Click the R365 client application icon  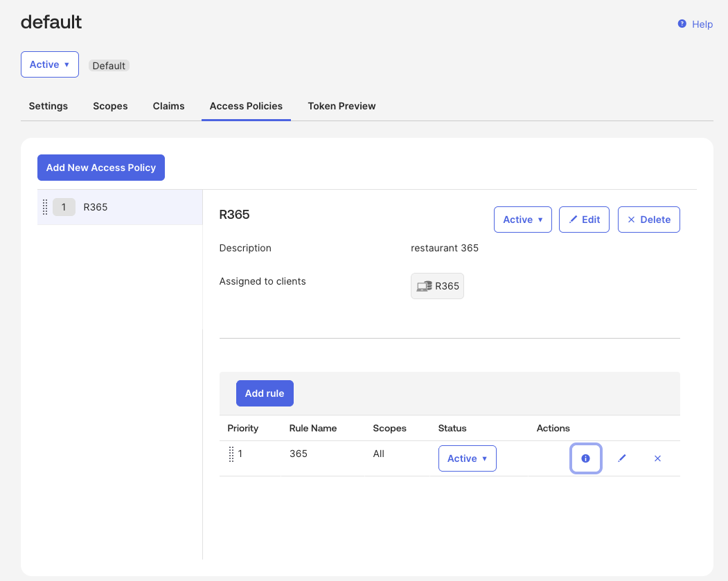[424, 286]
